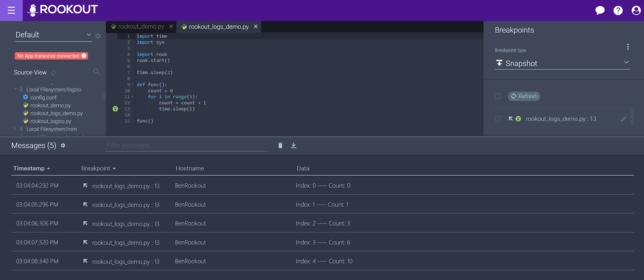Open the Default workspace dropdown
Image resolution: width=644 pixels, height=280 pixels.
[53, 35]
